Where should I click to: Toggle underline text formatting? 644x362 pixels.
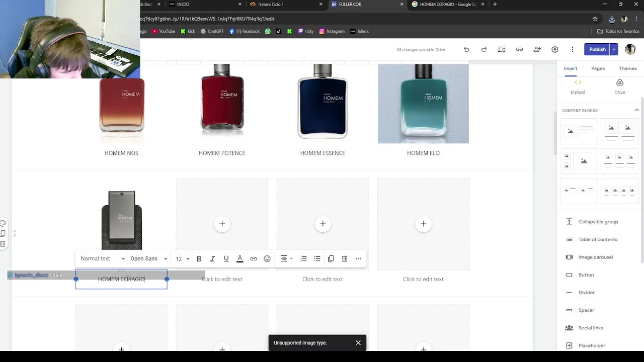[226, 258]
